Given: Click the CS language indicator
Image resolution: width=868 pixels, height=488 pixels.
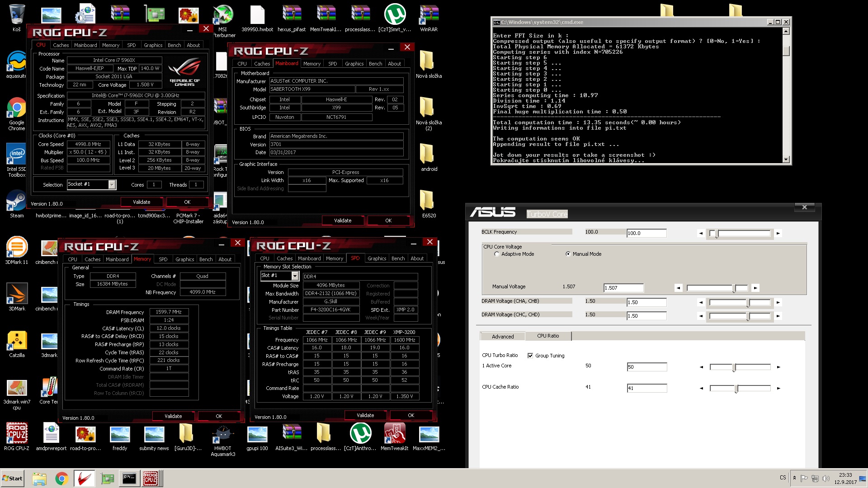Looking at the screenshot, I should click(783, 478).
